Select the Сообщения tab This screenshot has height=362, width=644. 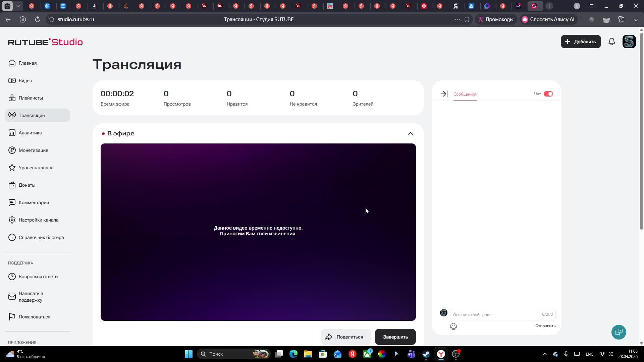pyautogui.click(x=465, y=94)
